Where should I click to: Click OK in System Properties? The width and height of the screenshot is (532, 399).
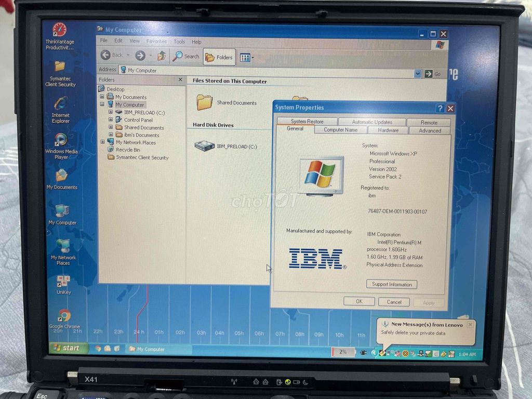pos(359,301)
